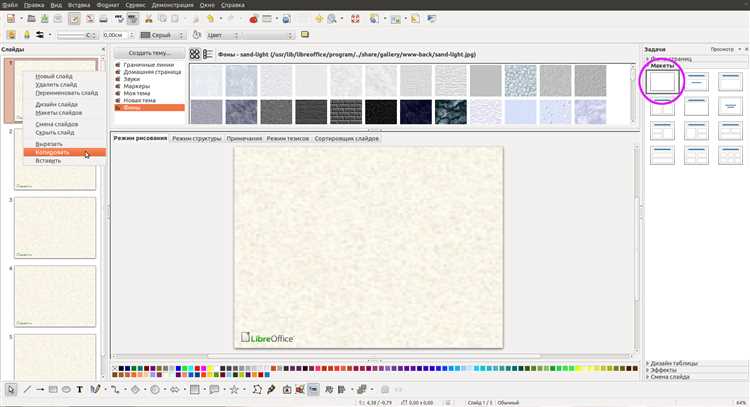Viewport: 750px width, 407px height.
Task: Select the blank slide layout in Макеты
Action: [662, 81]
